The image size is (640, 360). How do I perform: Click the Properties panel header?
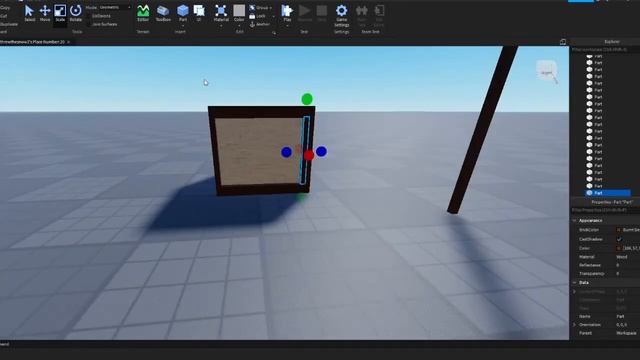pyautogui.click(x=605, y=202)
